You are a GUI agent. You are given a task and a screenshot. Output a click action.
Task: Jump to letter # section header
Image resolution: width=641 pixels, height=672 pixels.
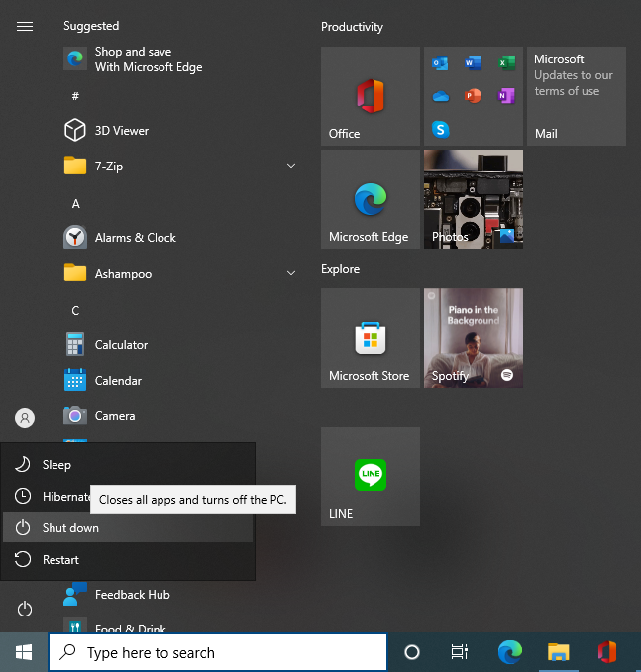pyautogui.click(x=75, y=96)
